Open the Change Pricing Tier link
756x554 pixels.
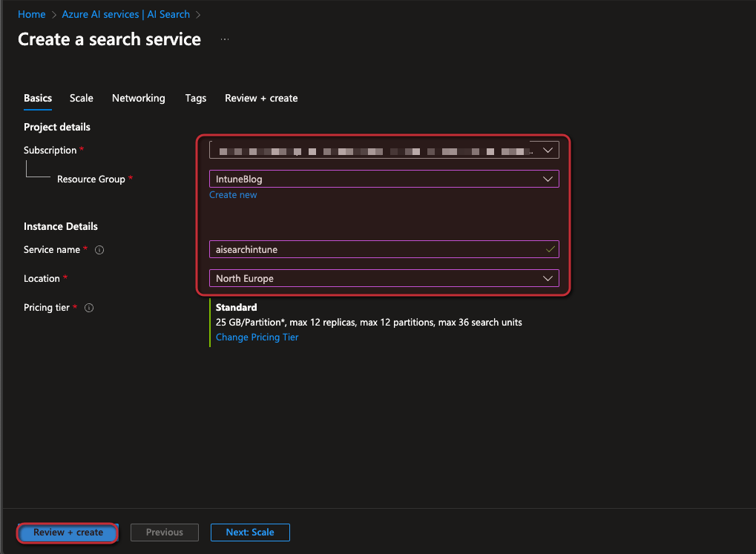[x=257, y=337]
